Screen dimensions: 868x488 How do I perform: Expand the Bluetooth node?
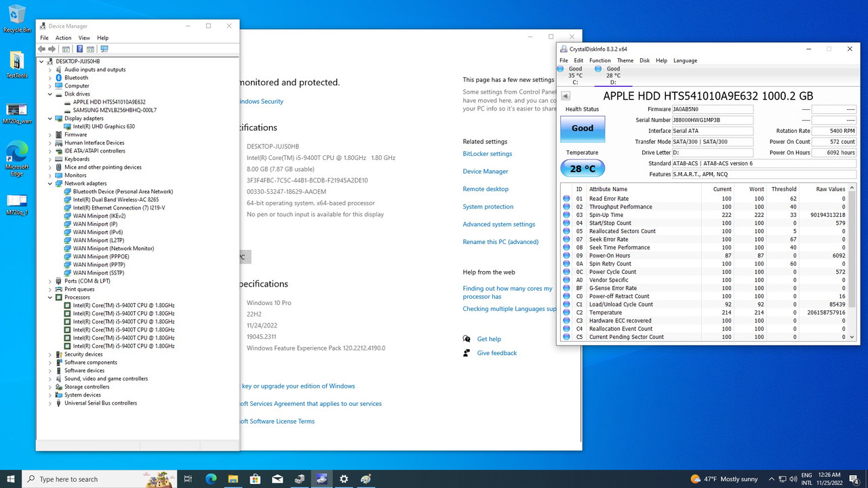coord(50,78)
